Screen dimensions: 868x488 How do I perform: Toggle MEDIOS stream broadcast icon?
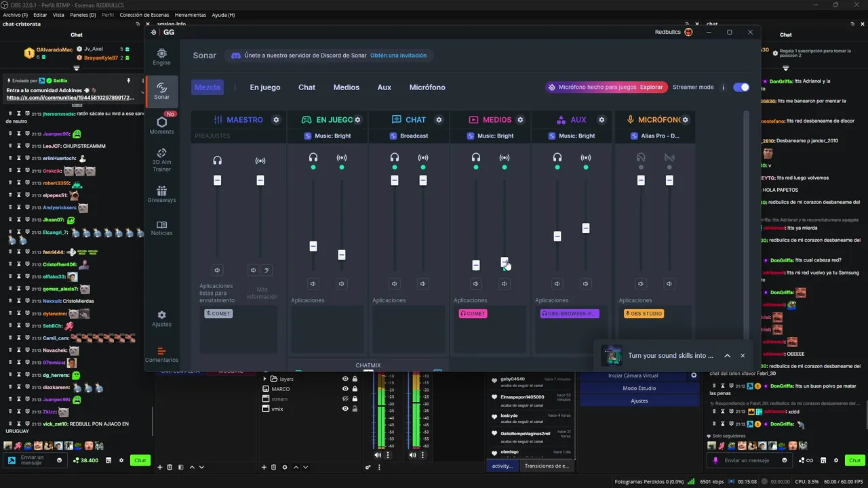click(x=505, y=158)
